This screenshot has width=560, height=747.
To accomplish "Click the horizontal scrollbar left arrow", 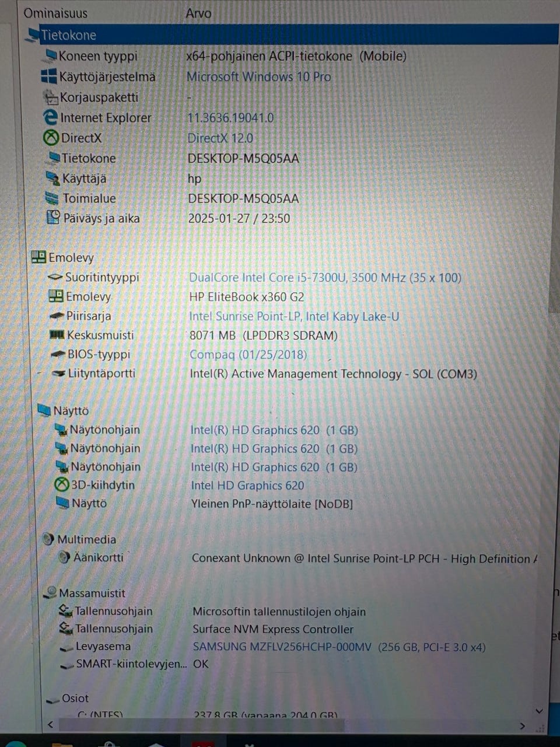I will pos(50,725).
